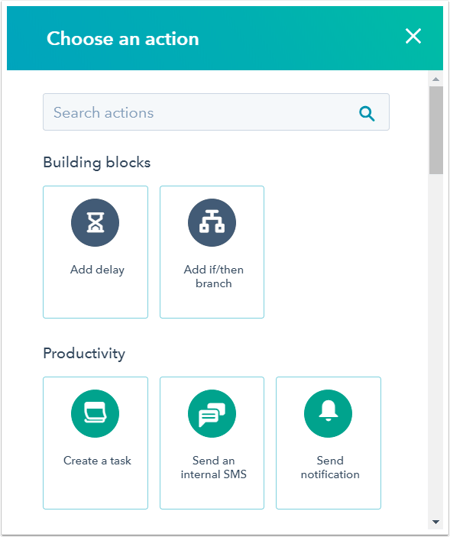Click the Building blocks section heading
Image resolution: width=450 pixels, height=537 pixels.
pos(97,163)
